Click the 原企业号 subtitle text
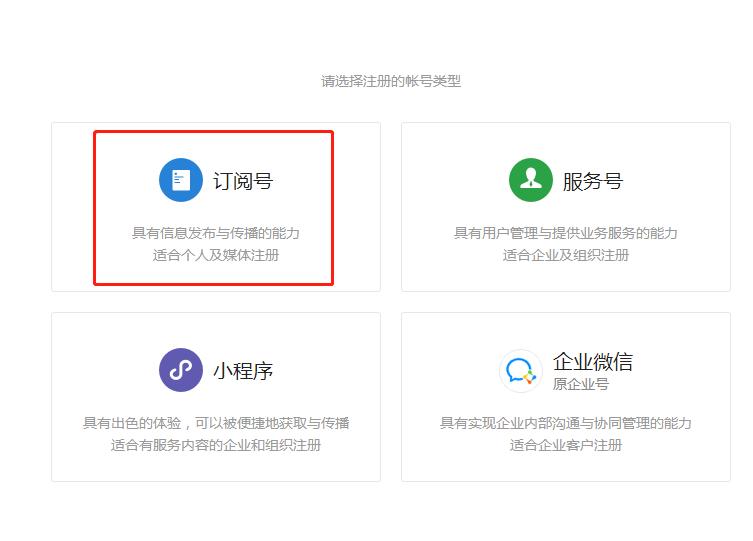Viewport: 753px width, 541px height. point(581,384)
